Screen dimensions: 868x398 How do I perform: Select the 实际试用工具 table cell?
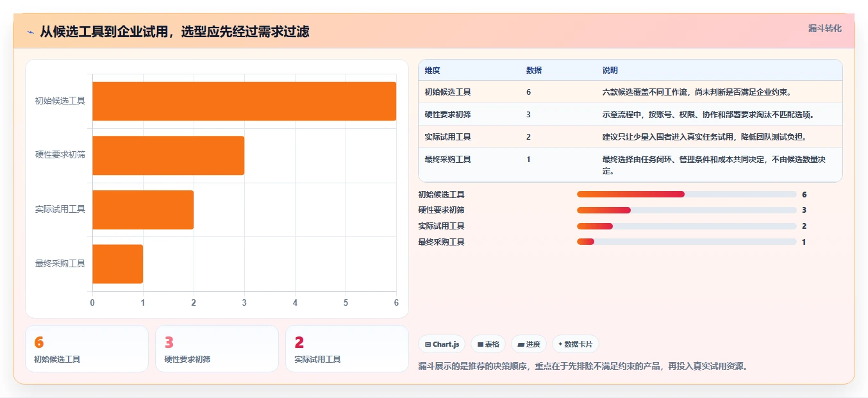click(x=447, y=137)
